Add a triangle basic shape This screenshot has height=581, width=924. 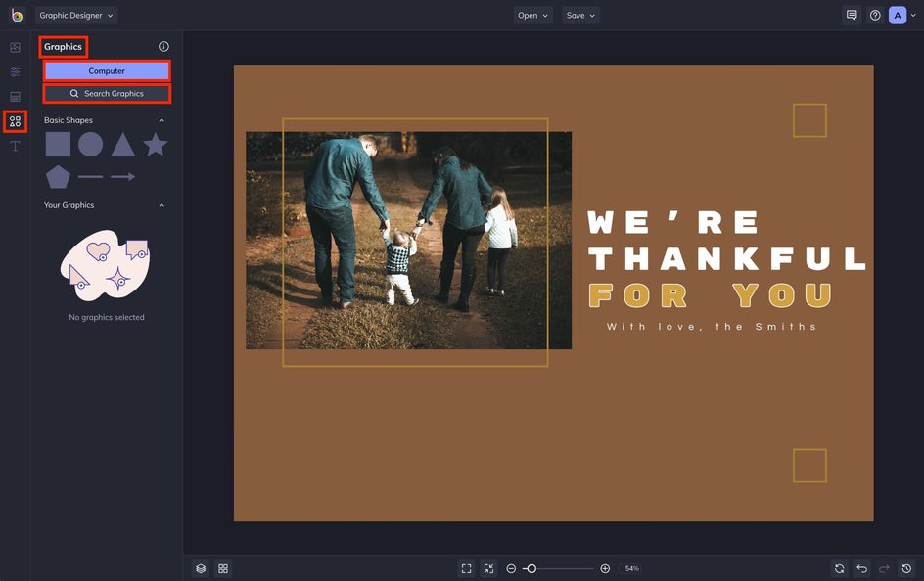tap(123, 145)
